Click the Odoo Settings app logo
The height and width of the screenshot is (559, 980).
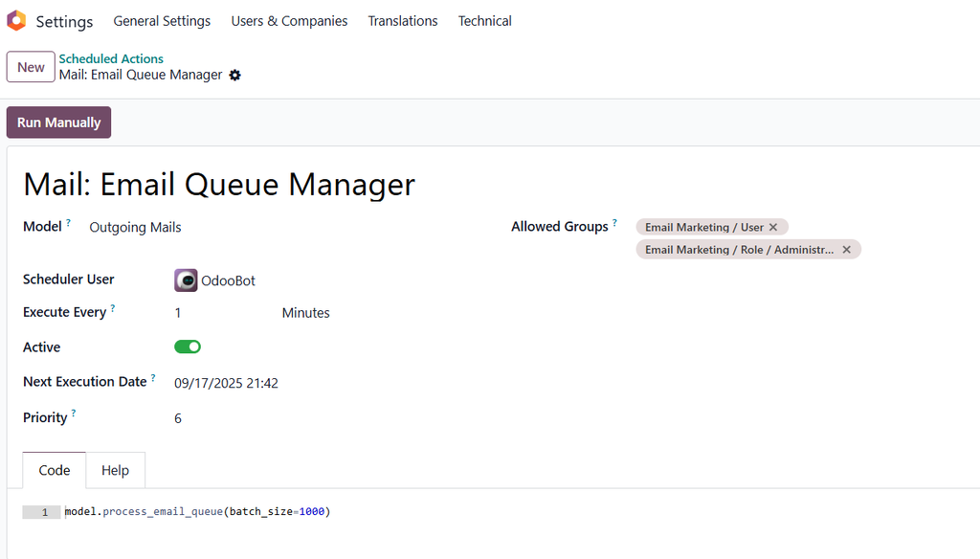pyautogui.click(x=16, y=20)
